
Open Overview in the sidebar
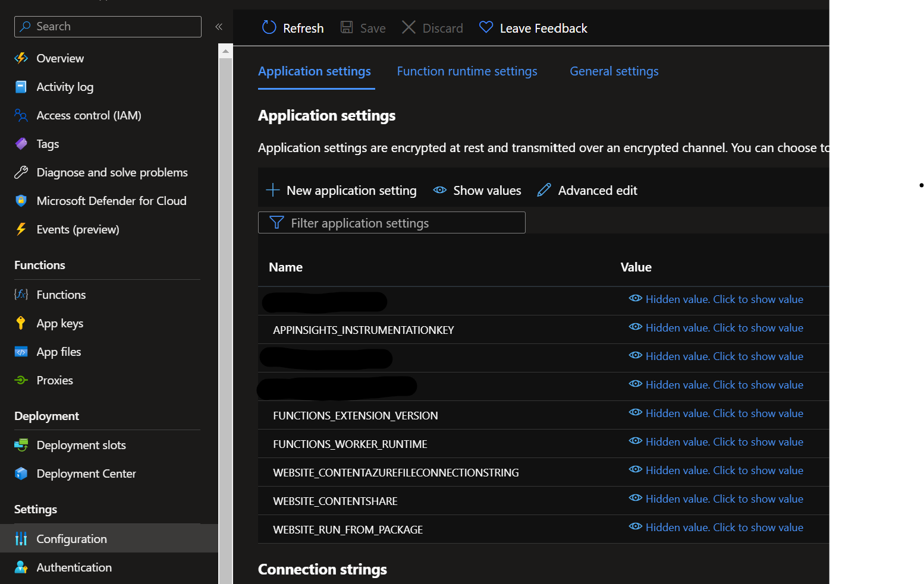(60, 58)
